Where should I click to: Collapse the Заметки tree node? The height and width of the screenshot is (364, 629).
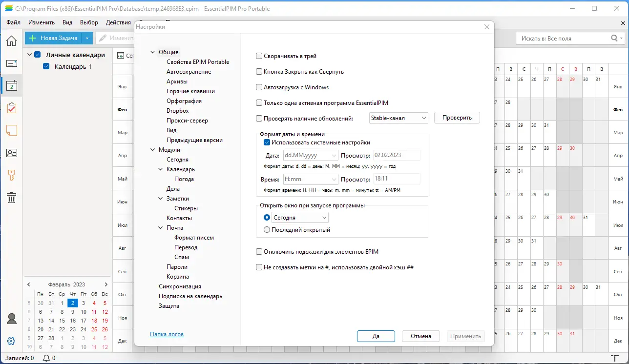pyautogui.click(x=161, y=199)
